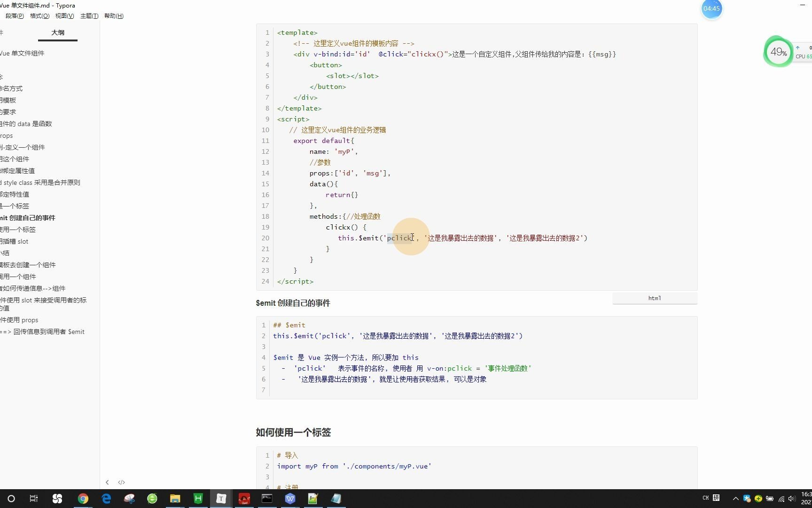Open File Explorer from the taskbar
Image resolution: width=812 pixels, height=508 pixels.
tap(175, 499)
